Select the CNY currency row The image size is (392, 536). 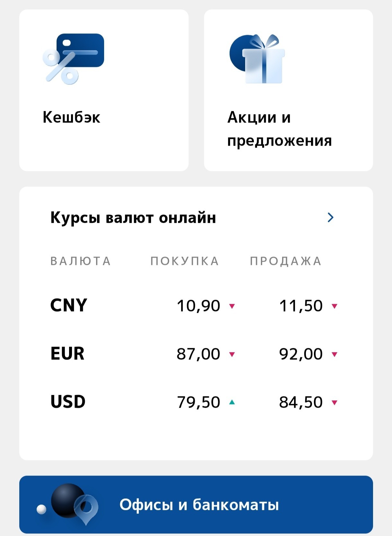(196, 305)
